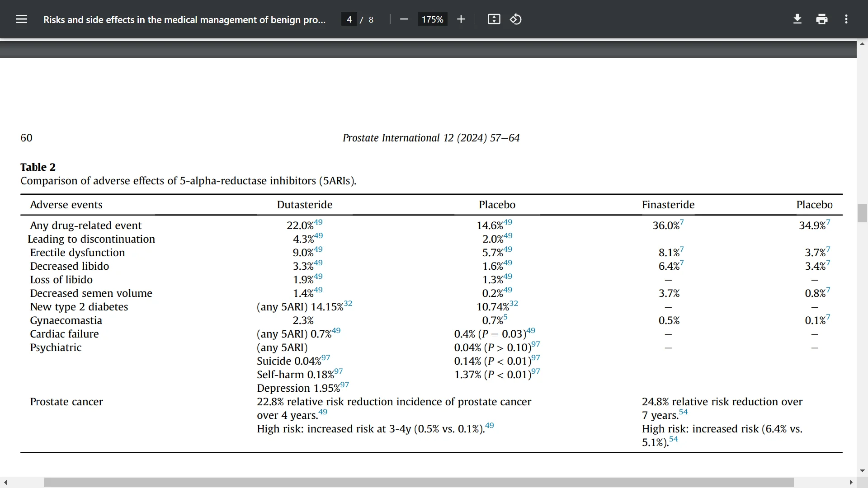The width and height of the screenshot is (868, 488).
Task: Download the PDF file
Action: point(797,19)
